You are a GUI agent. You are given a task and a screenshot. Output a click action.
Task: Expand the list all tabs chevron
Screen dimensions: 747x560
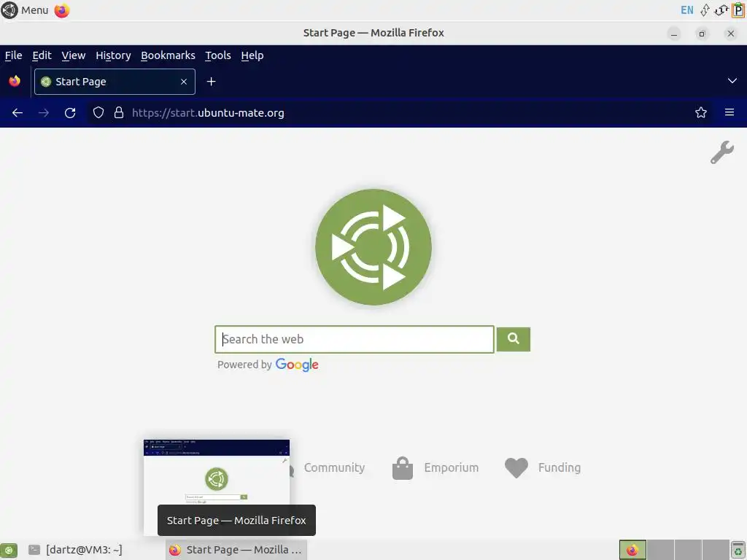coord(732,81)
